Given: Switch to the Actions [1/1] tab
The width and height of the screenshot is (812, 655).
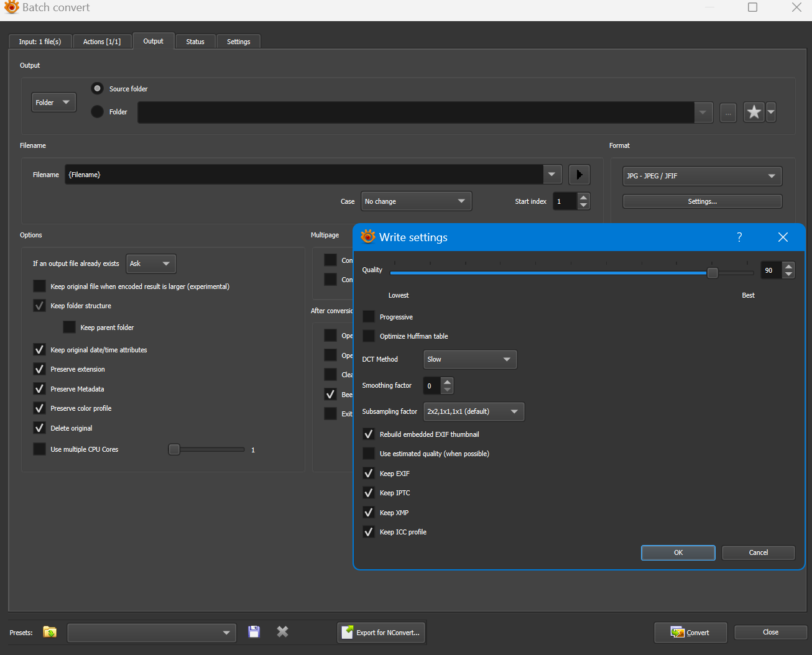Looking at the screenshot, I should [102, 42].
